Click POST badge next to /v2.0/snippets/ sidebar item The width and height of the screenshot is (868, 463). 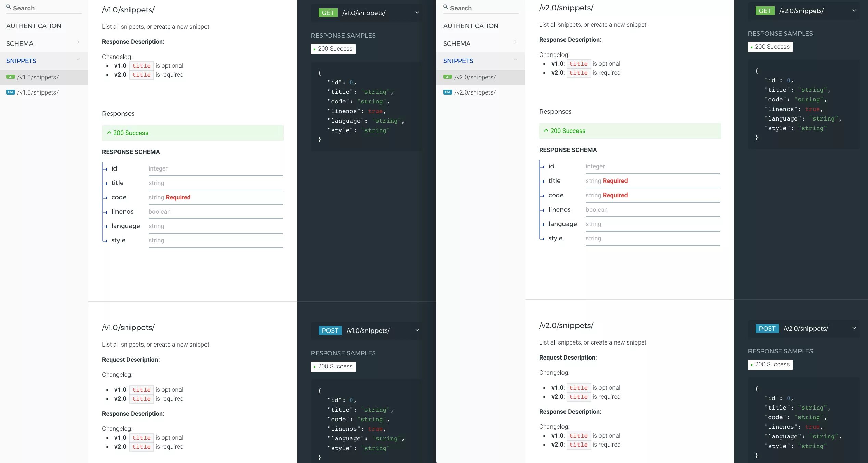[x=448, y=92]
